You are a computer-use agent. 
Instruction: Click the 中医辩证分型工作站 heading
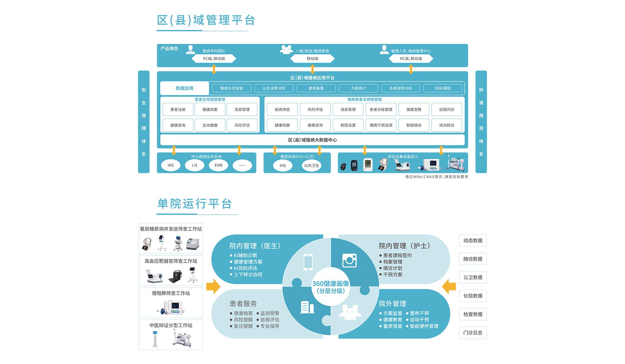coord(171,325)
